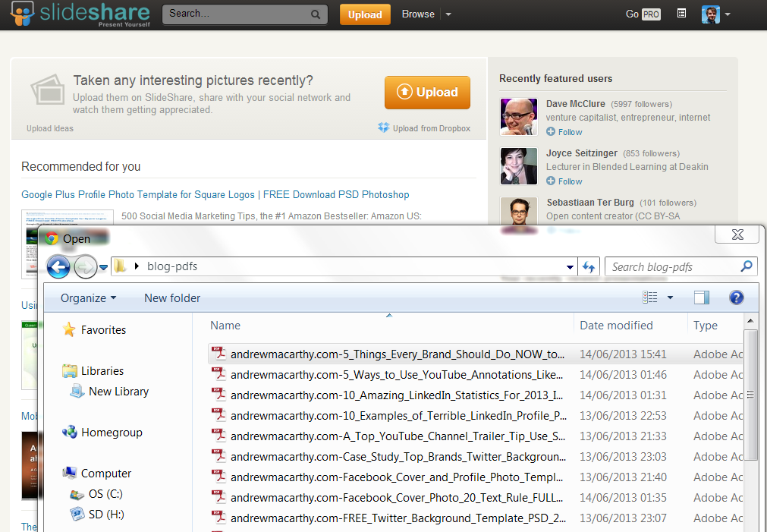Click folder icon in the address bar
This screenshot has width=767, height=532.
pyautogui.click(x=120, y=266)
